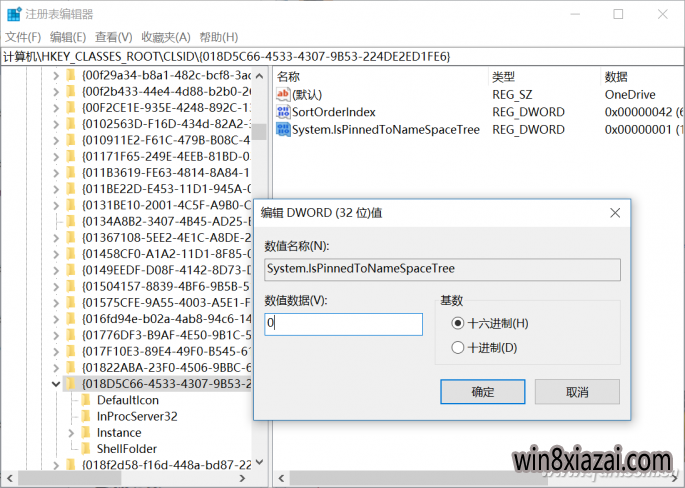Select folder icon of {018D5C66-4533-4307
The width and height of the screenshot is (685, 488).
click(71, 384)
